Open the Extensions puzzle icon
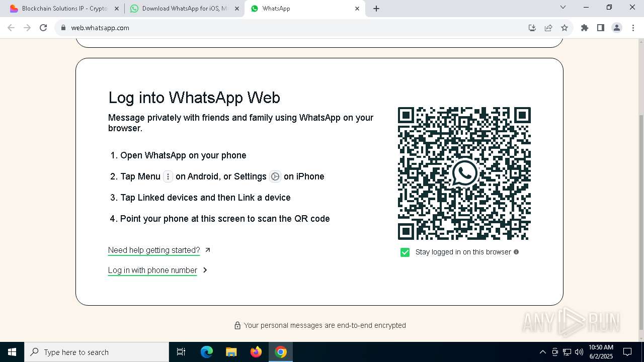 pyautogui.click(x=585, y=28)
